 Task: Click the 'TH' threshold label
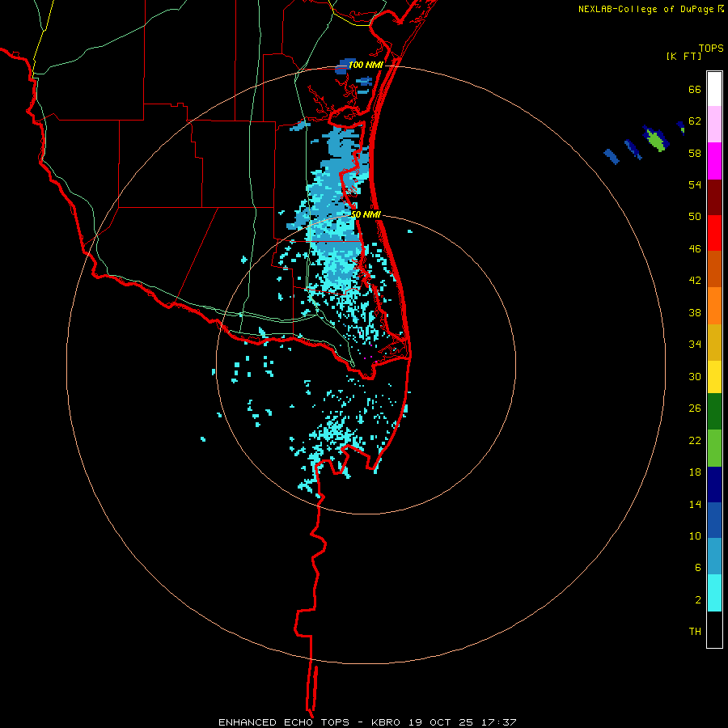pos(695,632)
